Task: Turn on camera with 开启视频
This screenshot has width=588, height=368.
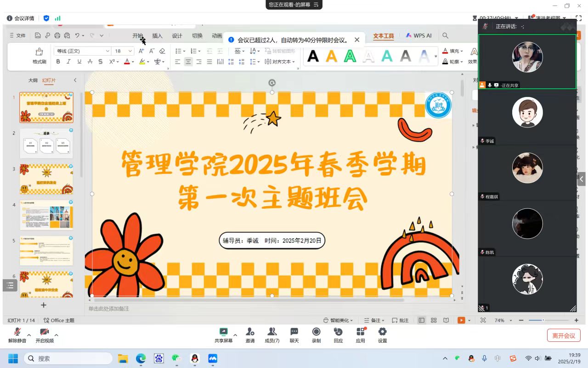Action: point(45,332)
